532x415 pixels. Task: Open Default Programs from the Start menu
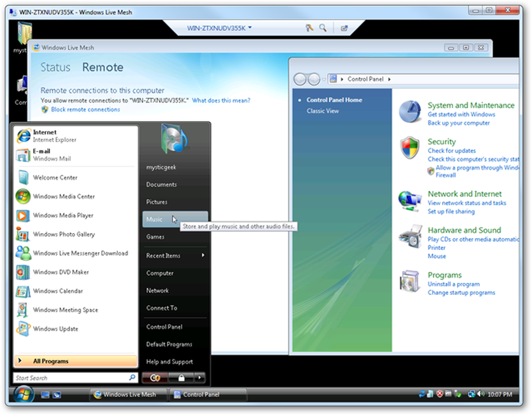(175, 344)
